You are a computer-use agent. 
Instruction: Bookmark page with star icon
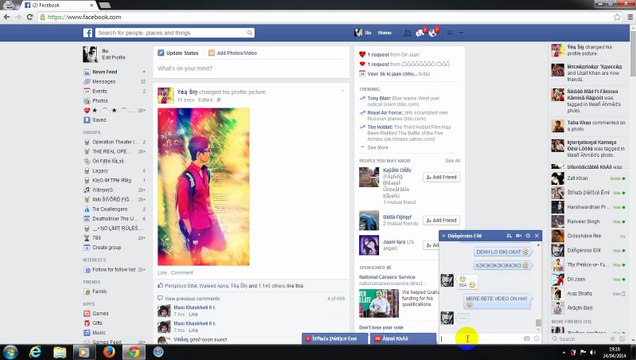click(x=617, y=17)
